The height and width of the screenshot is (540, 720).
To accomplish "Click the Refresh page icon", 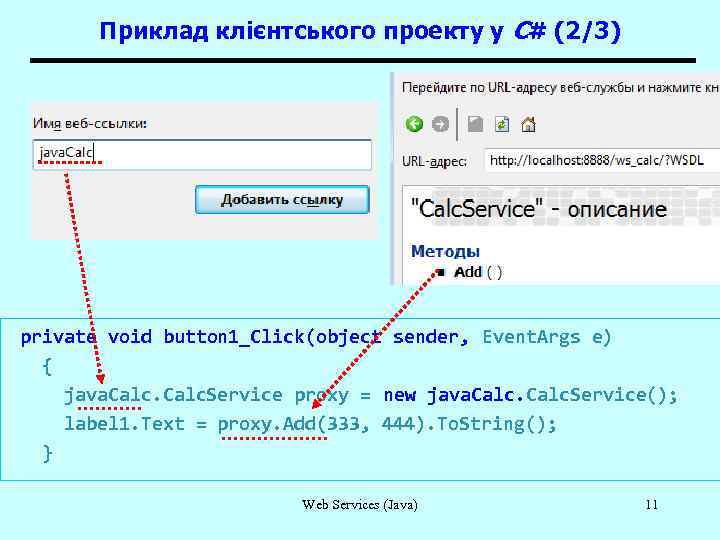I will [502, 124].
